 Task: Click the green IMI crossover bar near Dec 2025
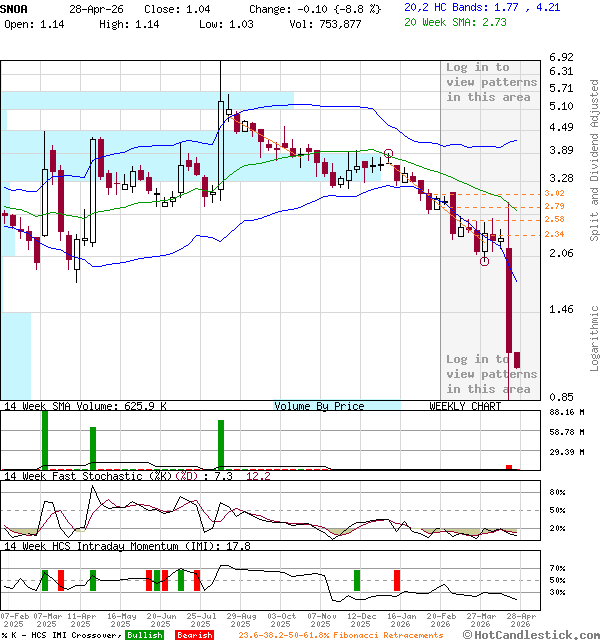(x=356, y=580)
